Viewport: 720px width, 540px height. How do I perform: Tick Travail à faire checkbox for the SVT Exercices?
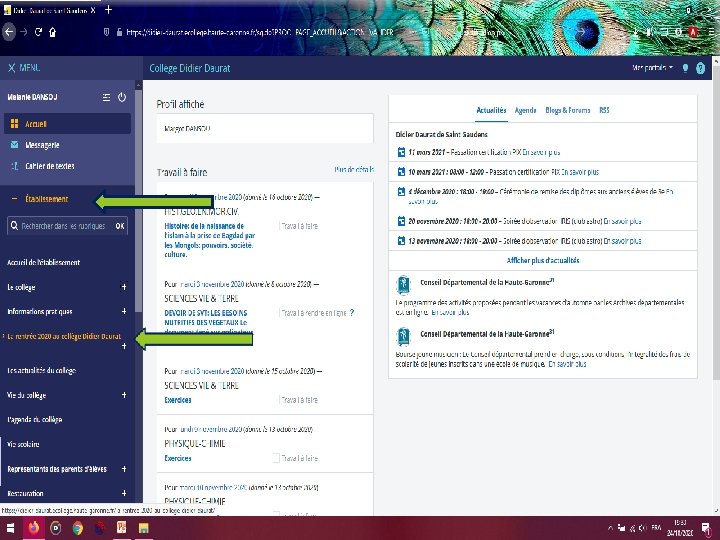(276, 400)
